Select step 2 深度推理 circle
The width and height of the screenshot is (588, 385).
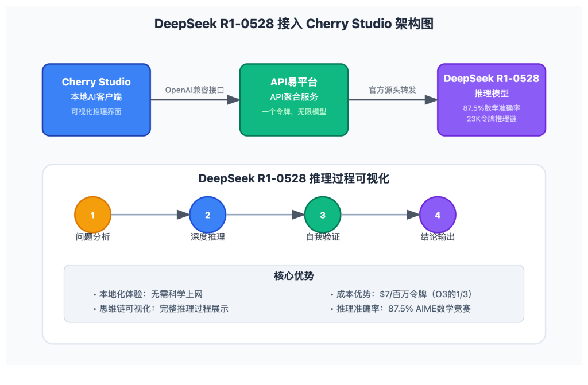pyautogui.click(x=208, y=215)
